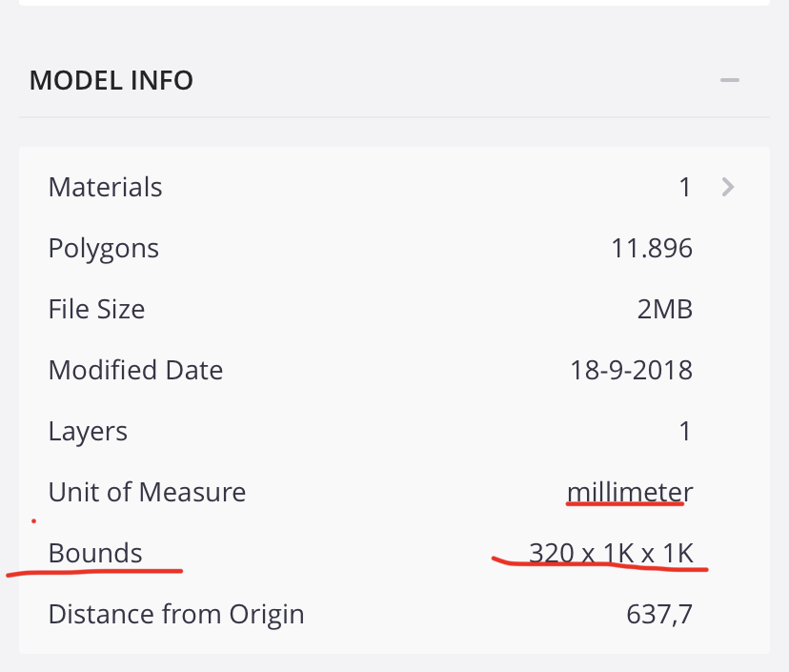Click the Unit of Measure label

(x=147, y=492)
